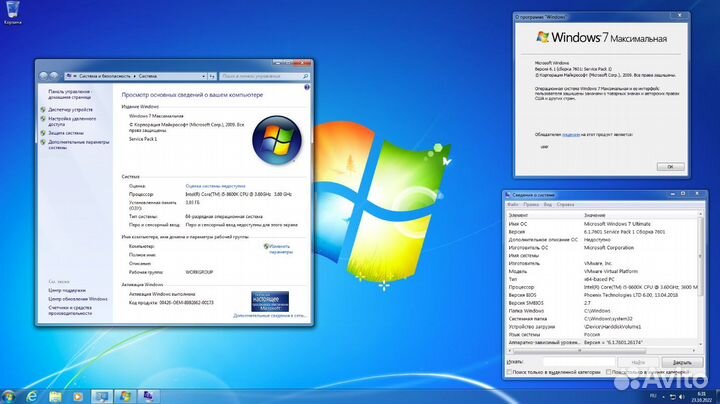The image size is (720, 404).
Task: Click the 'Система и безопасность' breadcrumb
Action: click(x=105, y=76)
